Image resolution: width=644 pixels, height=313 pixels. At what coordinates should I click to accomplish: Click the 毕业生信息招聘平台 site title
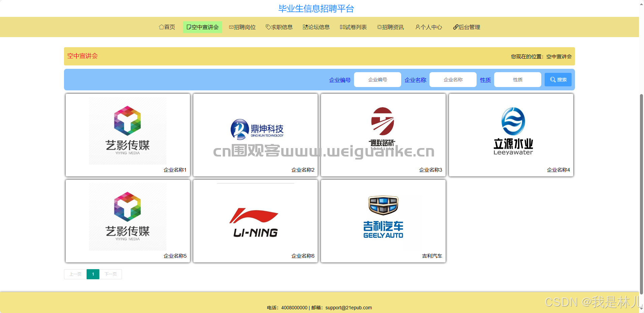pyautogui.click(x=316, y=8)
